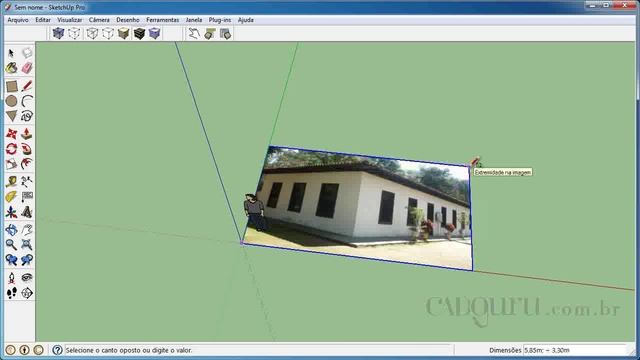This screenshot has height=360, width=640.
Task: Activate the 3D Text tool
Action: 27,212
